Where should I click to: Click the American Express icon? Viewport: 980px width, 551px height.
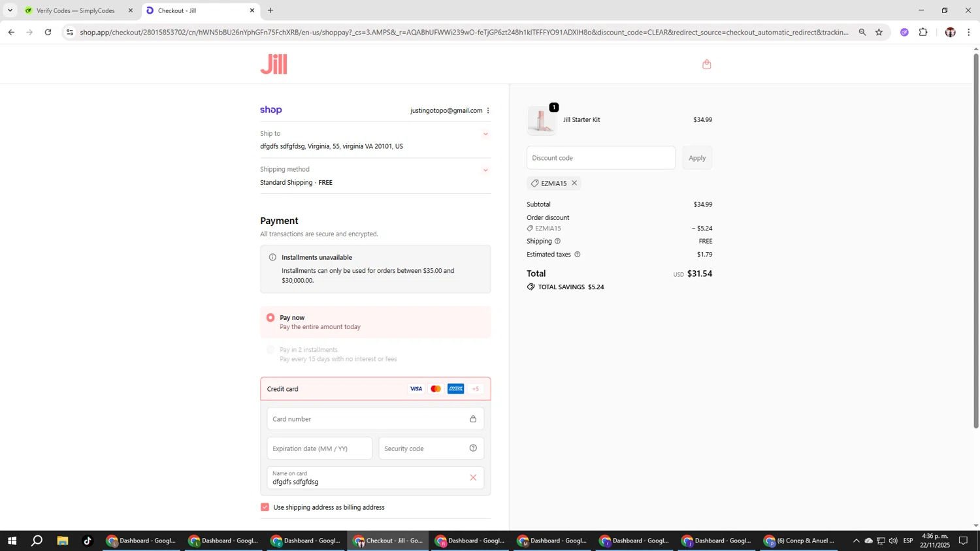click(456, 388)
